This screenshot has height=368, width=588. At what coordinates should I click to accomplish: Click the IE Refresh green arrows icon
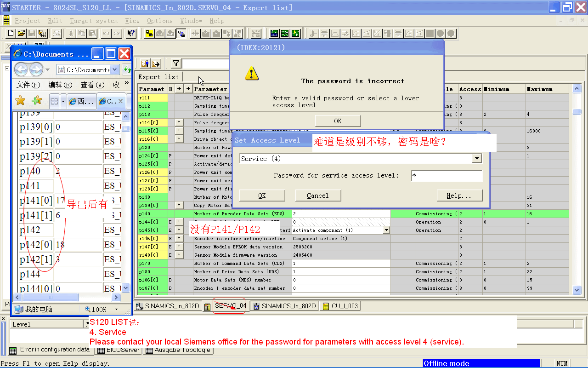click(x=127, y=70)
